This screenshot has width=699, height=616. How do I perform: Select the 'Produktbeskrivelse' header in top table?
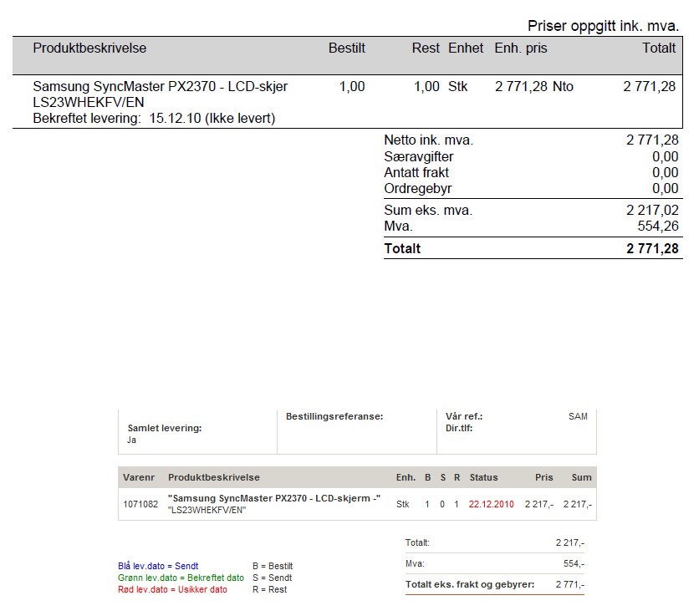89,48
